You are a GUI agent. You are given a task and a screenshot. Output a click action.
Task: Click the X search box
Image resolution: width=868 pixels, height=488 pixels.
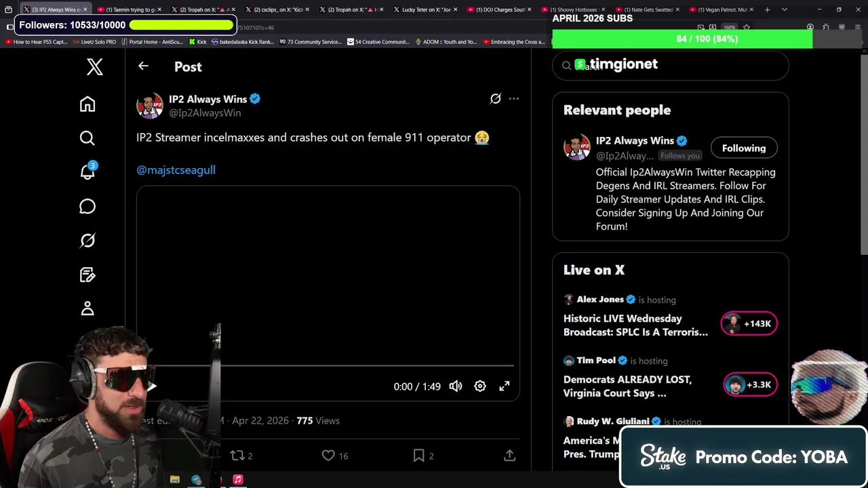pos(670,66)
